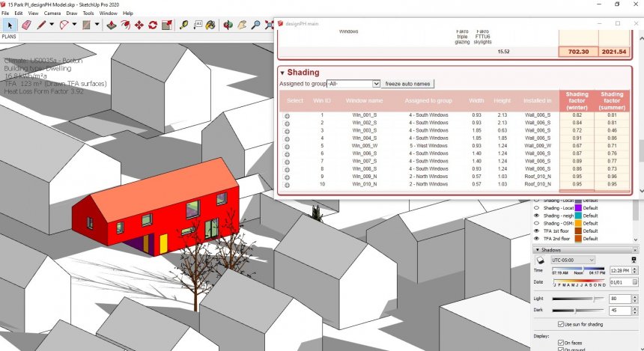Select the Scale tool

[x=167, y=25]
